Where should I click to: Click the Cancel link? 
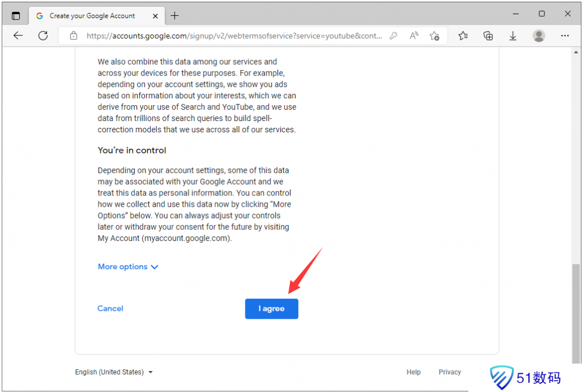110,308
